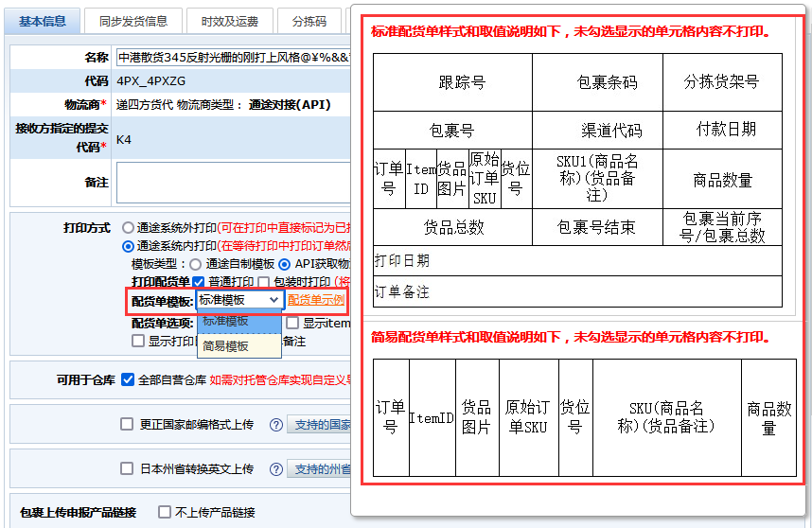Open the 配货单模板 dropdown
This screenshot has width=812, height=528.
239,300
